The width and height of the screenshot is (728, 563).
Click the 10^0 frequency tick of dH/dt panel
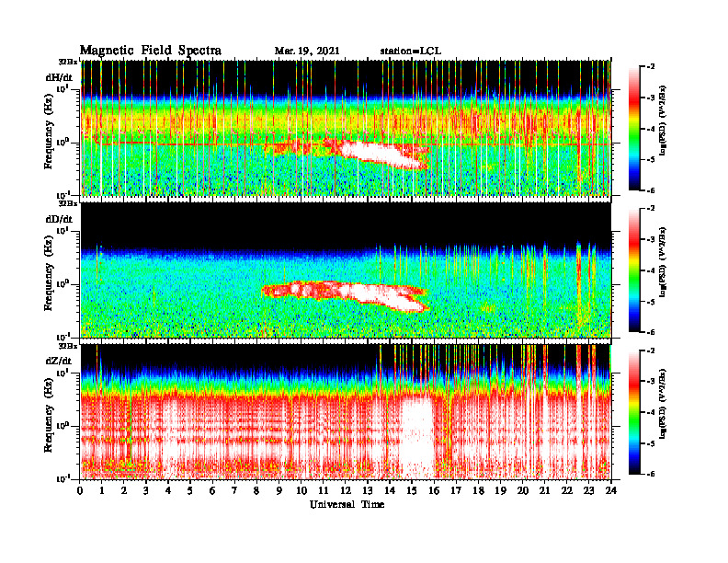tap(63, 143)
